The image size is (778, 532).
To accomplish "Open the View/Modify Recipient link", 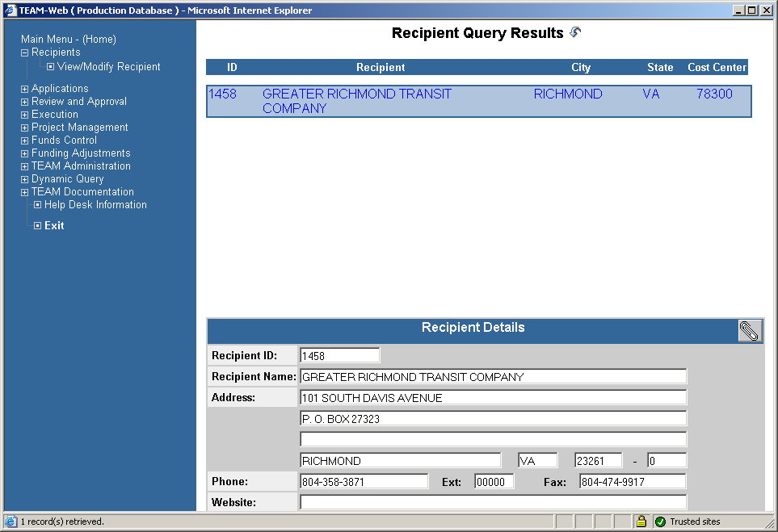I will (109, 66).
